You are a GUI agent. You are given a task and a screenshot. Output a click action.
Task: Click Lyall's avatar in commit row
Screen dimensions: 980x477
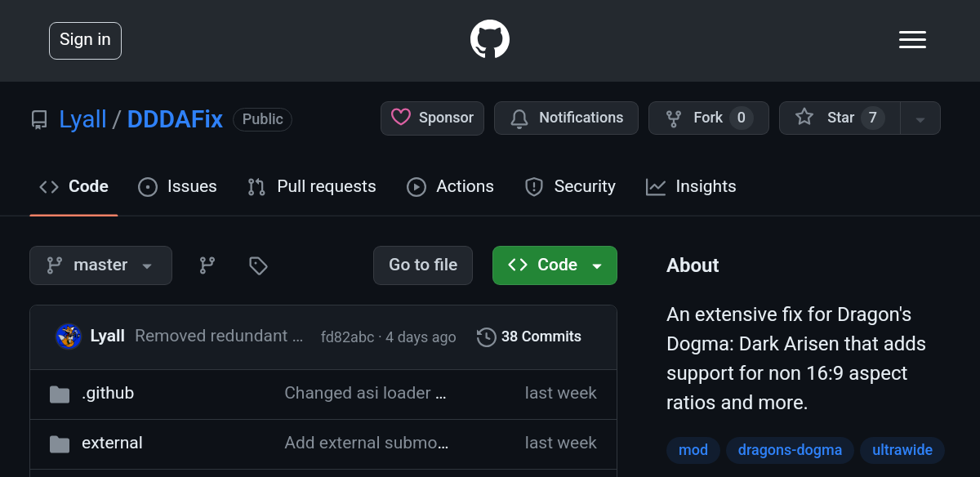pos(69,337)
